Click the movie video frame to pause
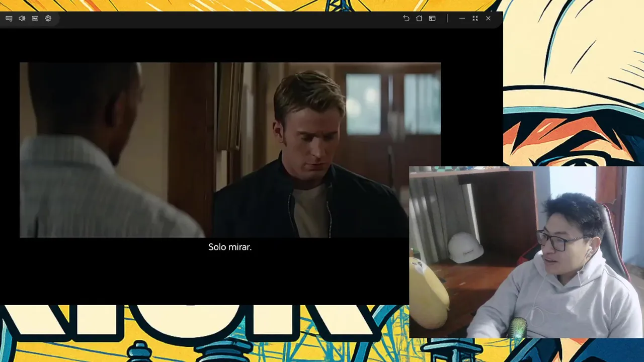644x362 pixels. pos(230,150)
